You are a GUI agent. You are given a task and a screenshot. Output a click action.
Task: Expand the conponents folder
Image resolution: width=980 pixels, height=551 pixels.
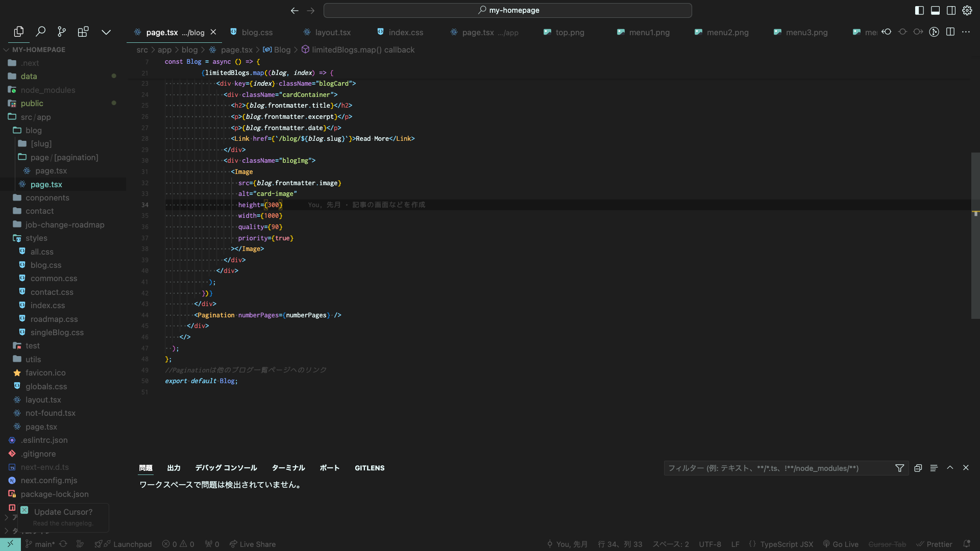(x=47, y=197)
